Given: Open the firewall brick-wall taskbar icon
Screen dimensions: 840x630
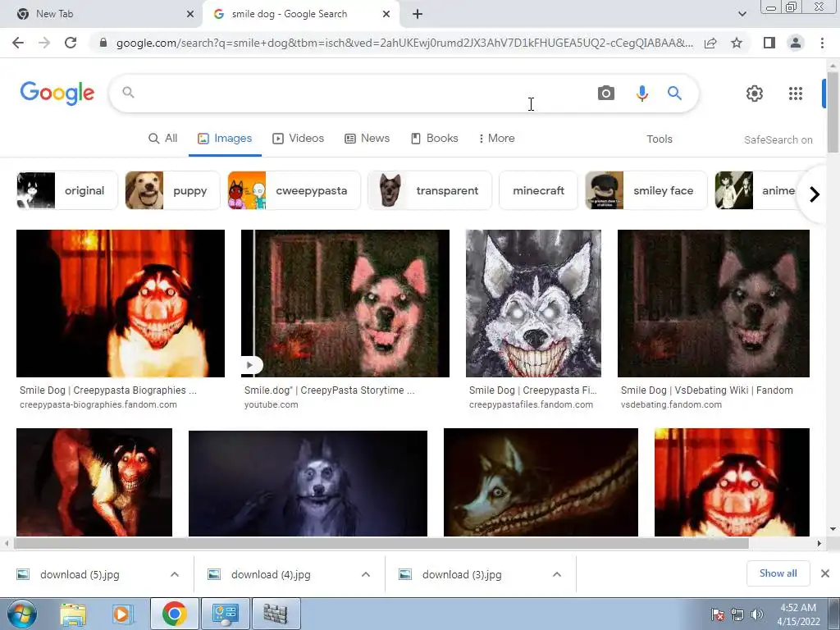Looking at the screenshot, I should click(x=276, y=614).
